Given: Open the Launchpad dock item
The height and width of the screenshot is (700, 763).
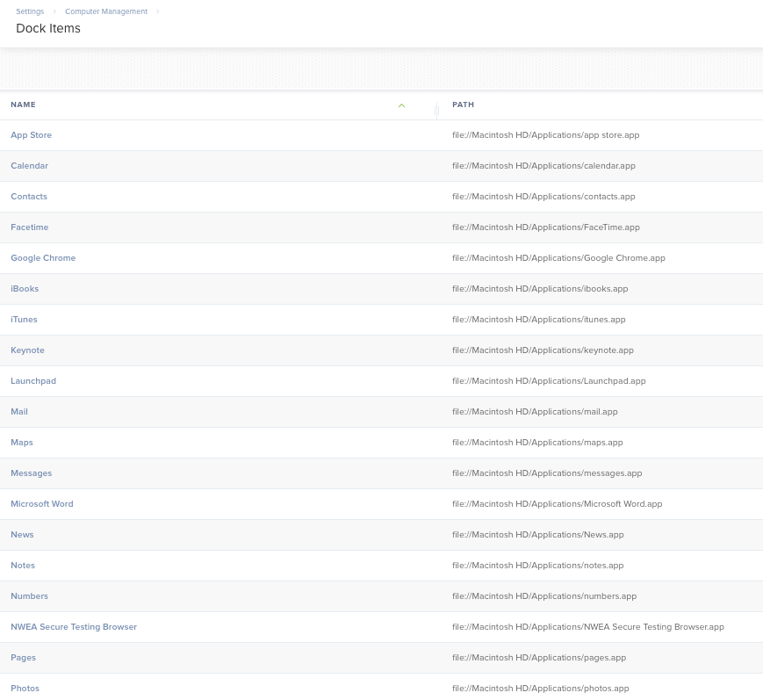Looking at the screenshot, I should (x=33, y=380).
